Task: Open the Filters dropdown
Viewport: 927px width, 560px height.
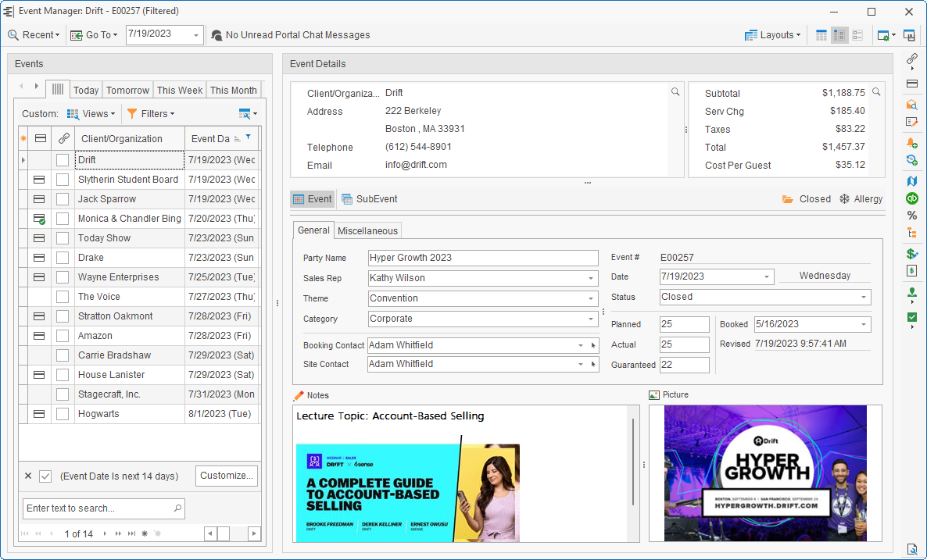Action: [151, 114]
